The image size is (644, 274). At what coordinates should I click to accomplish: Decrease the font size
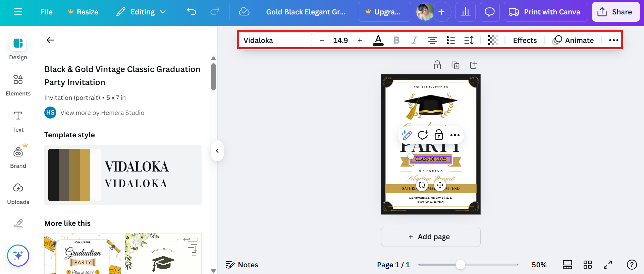(322, 40)
